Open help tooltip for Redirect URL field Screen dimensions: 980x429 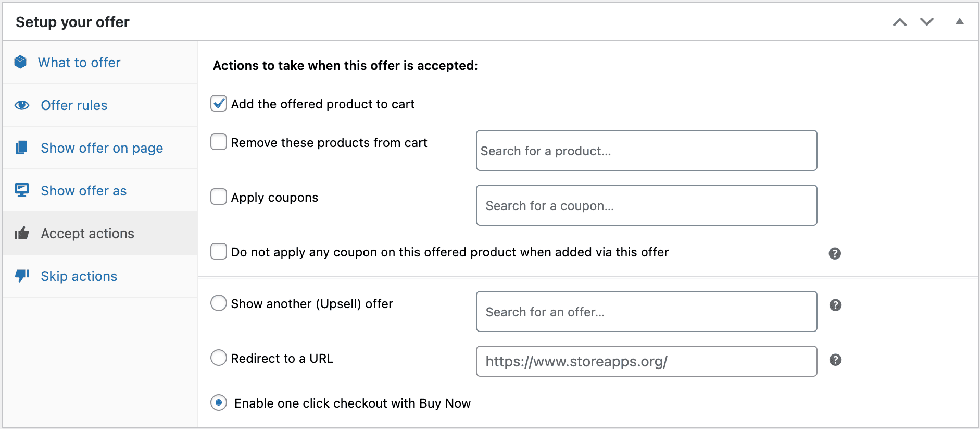click(x=835, y=360)
